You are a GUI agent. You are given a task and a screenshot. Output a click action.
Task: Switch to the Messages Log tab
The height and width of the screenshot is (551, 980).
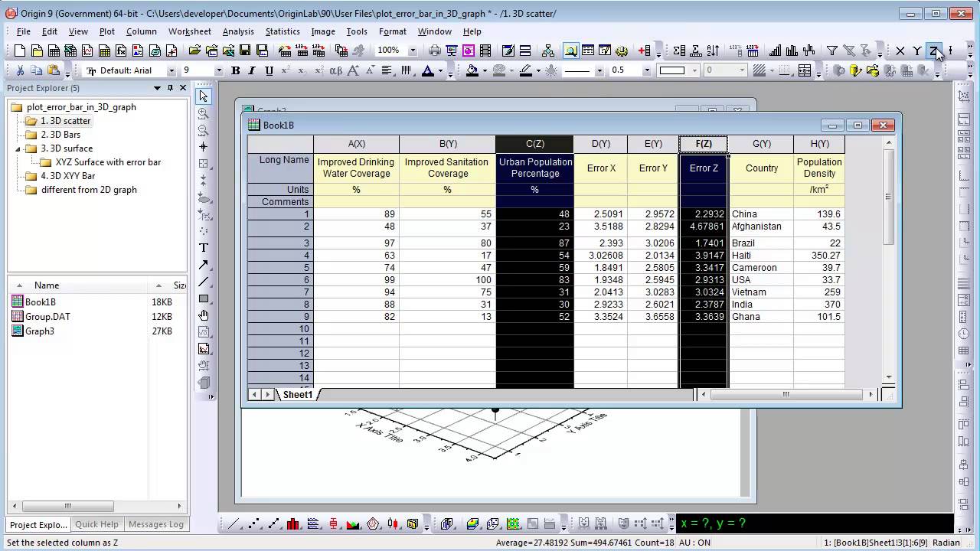(156, 524)
